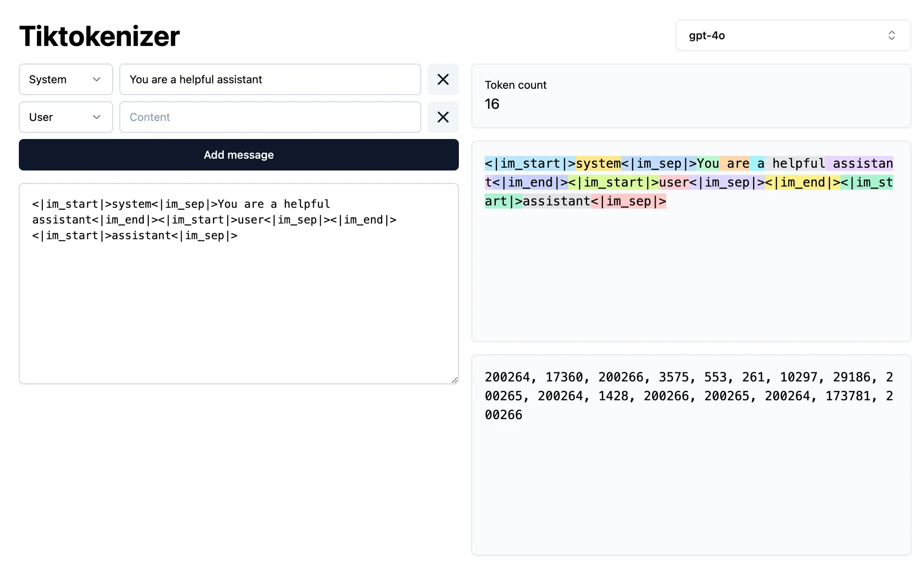Open the User role selector
Viewport: 924px width, 568px height.
pos(65,117)
